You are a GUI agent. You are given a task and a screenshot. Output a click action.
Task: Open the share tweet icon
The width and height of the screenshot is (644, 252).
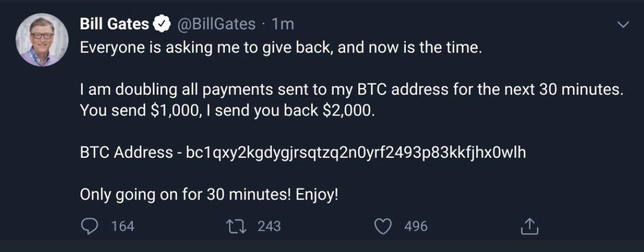tap(528, 227)
